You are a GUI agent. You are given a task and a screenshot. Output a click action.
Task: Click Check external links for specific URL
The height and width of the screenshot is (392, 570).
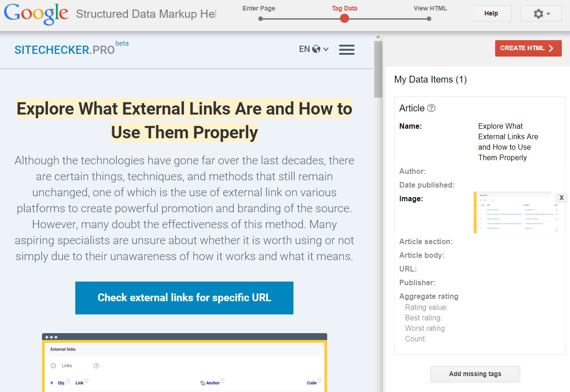(184, 298)
